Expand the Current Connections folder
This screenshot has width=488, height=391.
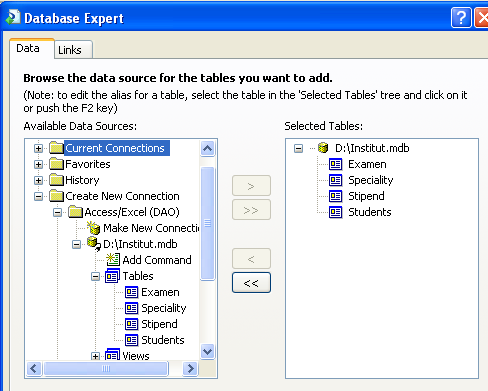pyautogui.click(x=38, y=148)
